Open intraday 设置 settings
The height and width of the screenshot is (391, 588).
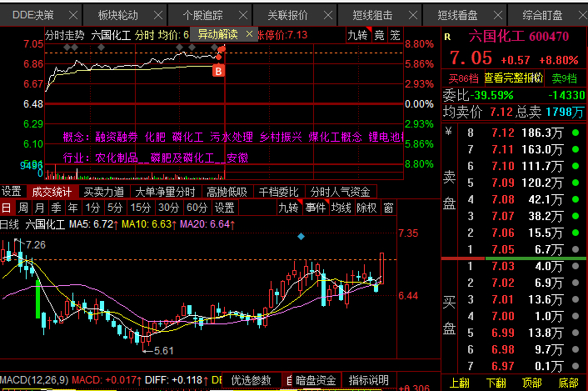[x=12, y=192]
